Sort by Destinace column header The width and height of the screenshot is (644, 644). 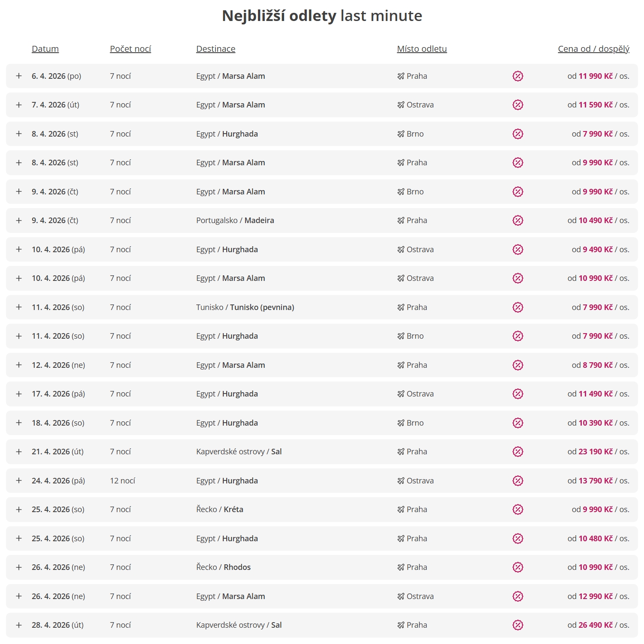click(x=216, y=49)
